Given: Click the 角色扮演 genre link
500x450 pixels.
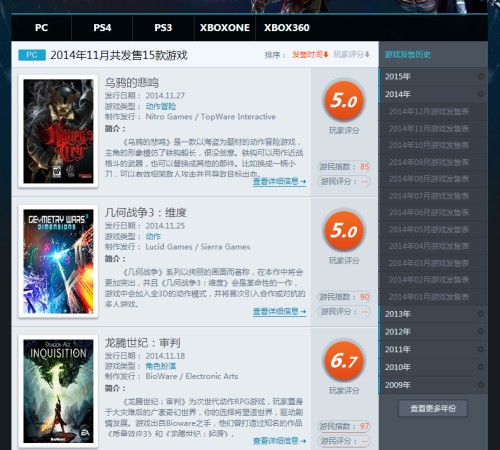Looking at the screenshot, I should 161,366.
